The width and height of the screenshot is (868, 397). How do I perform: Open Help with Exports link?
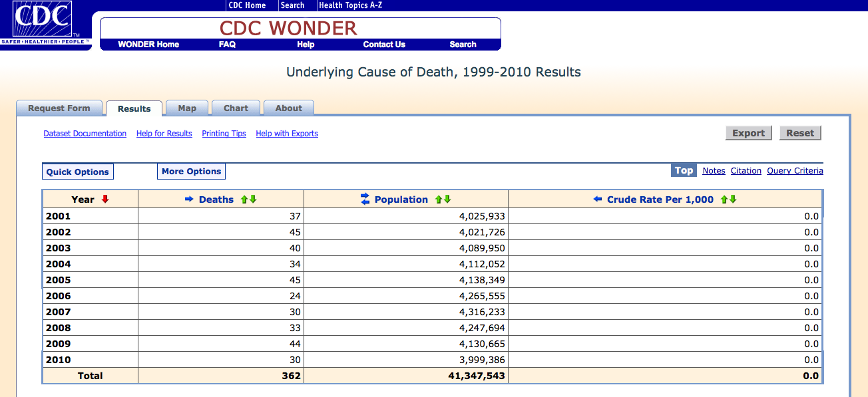(x=287, y=134)
